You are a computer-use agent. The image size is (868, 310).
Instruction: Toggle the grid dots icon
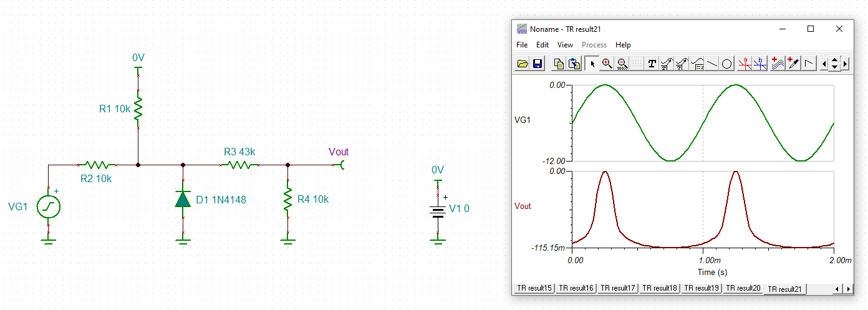pyautogui.click(x=637, y=64)
